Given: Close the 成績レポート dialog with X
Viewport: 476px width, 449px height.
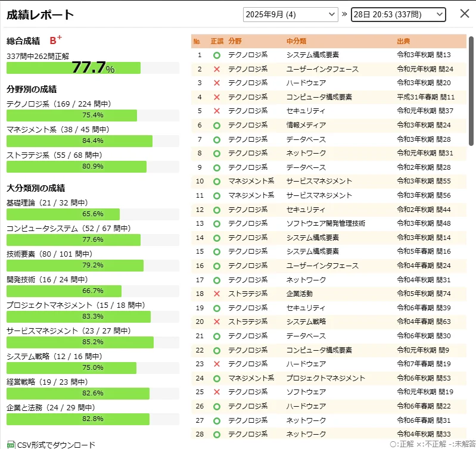Looking at the screenshot, I should tap(465, 14).
